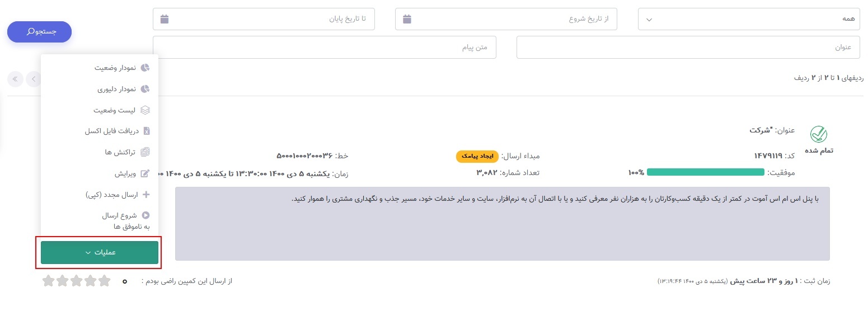
Task: Click the edit pencil icon beside ویرایش
Action: coord(145,173)
